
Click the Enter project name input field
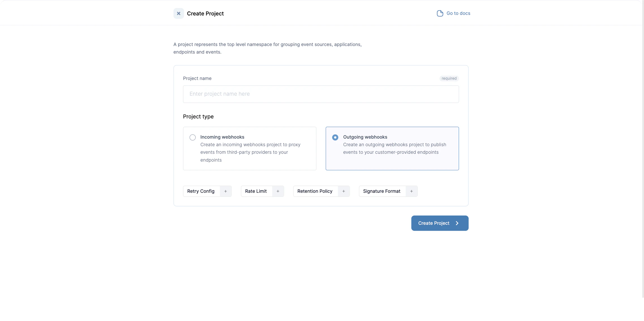pyautogui.click(x=321, y=94)
